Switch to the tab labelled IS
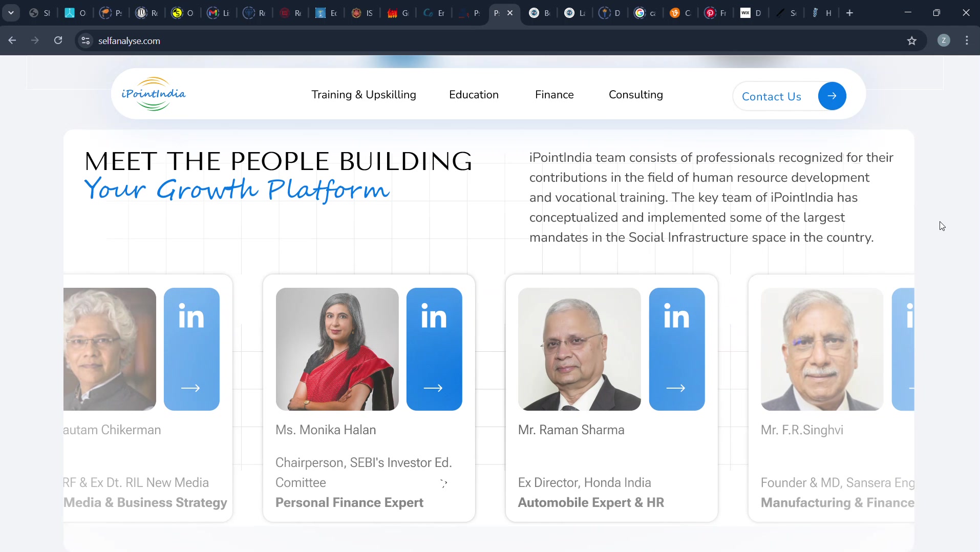 point(363,13)
